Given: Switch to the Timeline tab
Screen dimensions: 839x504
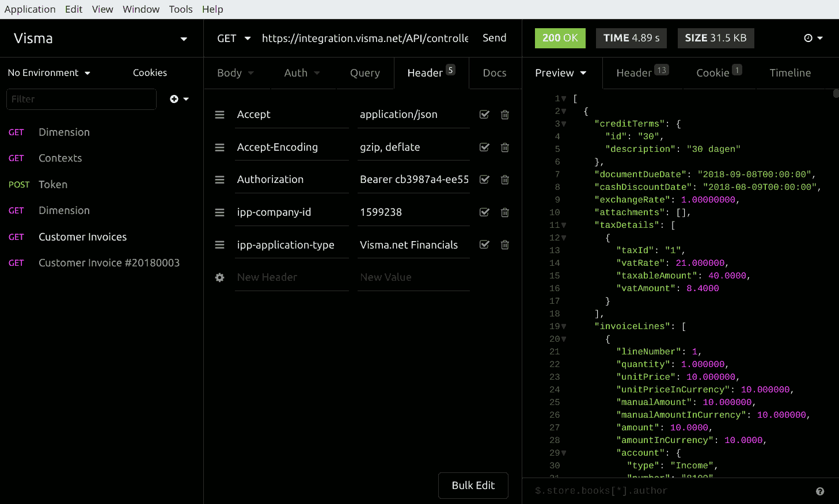Looking at the screenshot, I should (x=790, y=73).
